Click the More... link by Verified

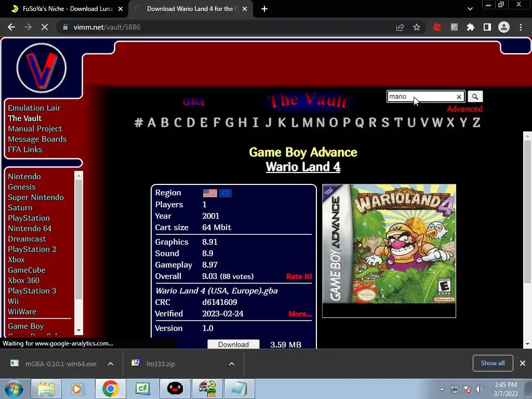coord(300,314)
